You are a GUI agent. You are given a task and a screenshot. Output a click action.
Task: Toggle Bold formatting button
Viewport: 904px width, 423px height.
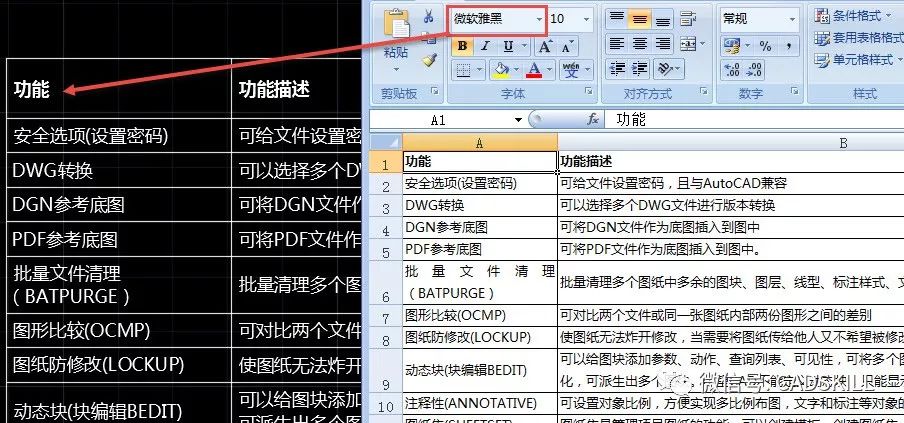[x=462, y=47]
